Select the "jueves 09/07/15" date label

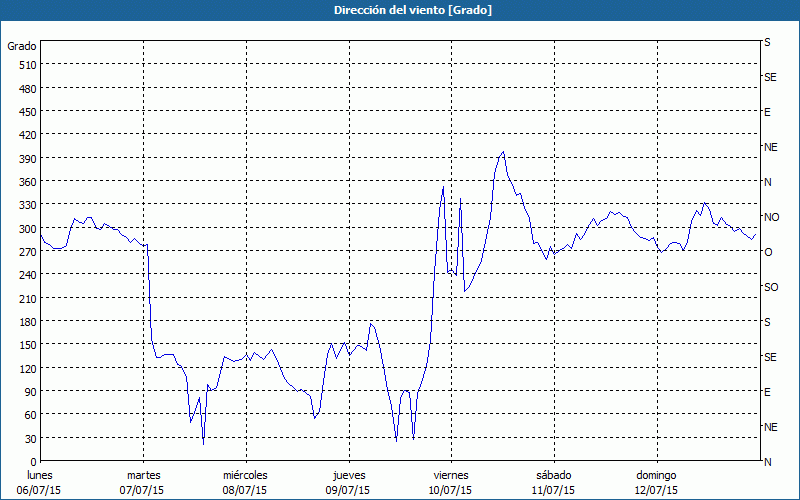[348, 483]
